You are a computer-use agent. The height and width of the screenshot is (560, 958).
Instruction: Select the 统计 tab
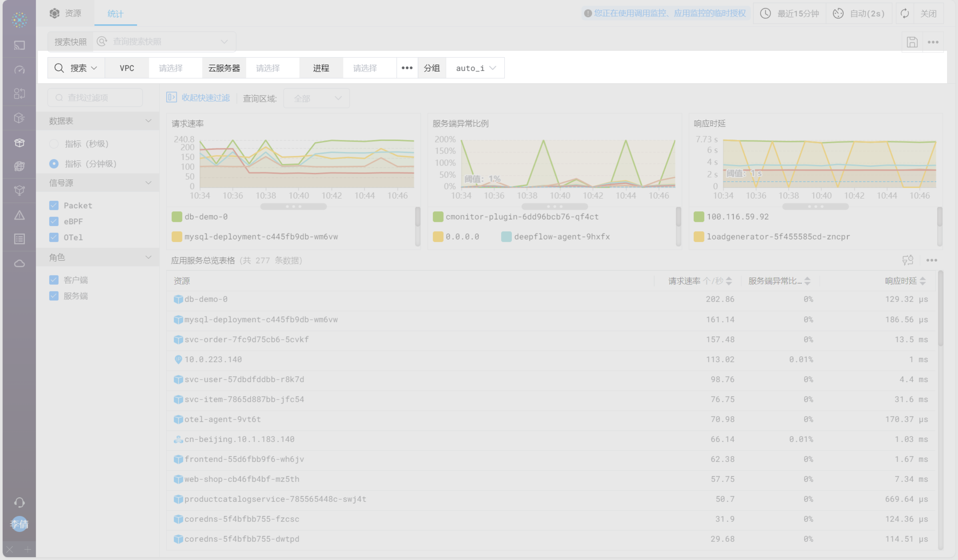point(115,14)
